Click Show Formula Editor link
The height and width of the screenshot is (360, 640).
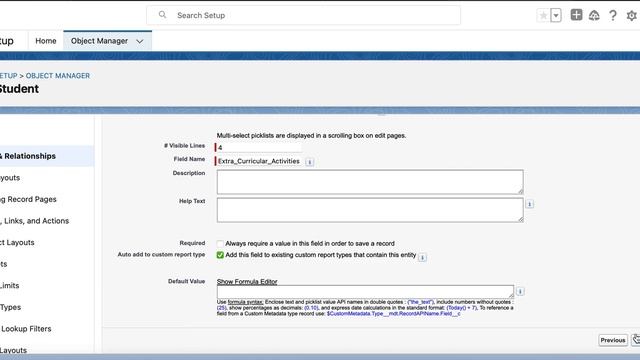coord(247,282)
